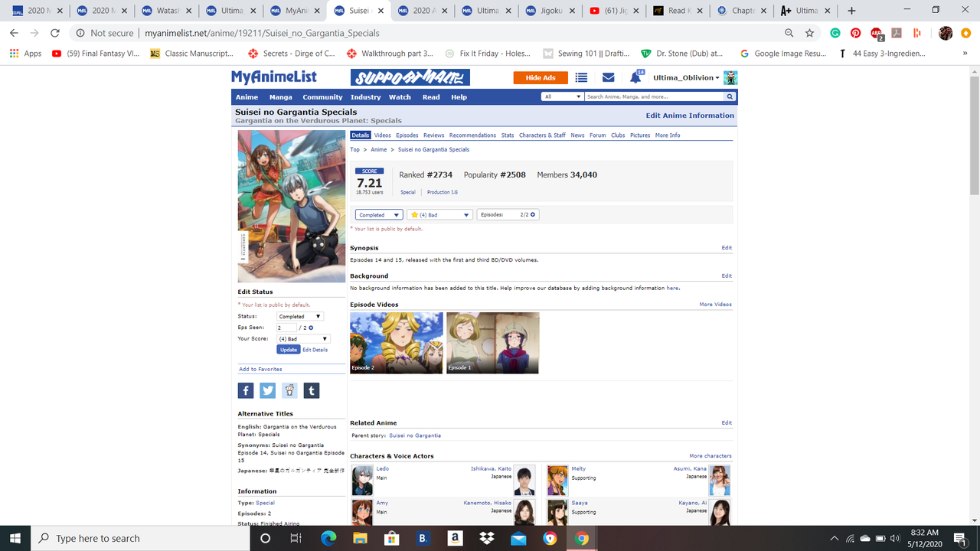
Task: Click the MyAnimeList logo
Action: (274, 77)
